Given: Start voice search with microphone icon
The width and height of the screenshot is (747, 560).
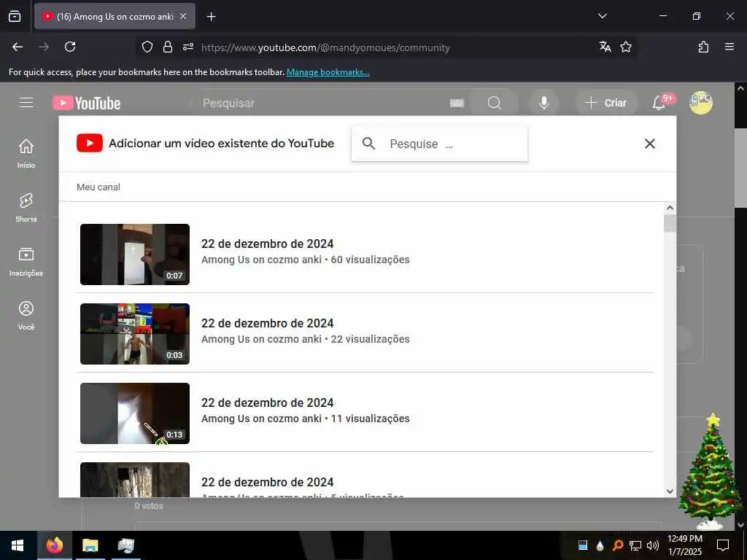Looking at the screenshot, I should click(543, 103).
